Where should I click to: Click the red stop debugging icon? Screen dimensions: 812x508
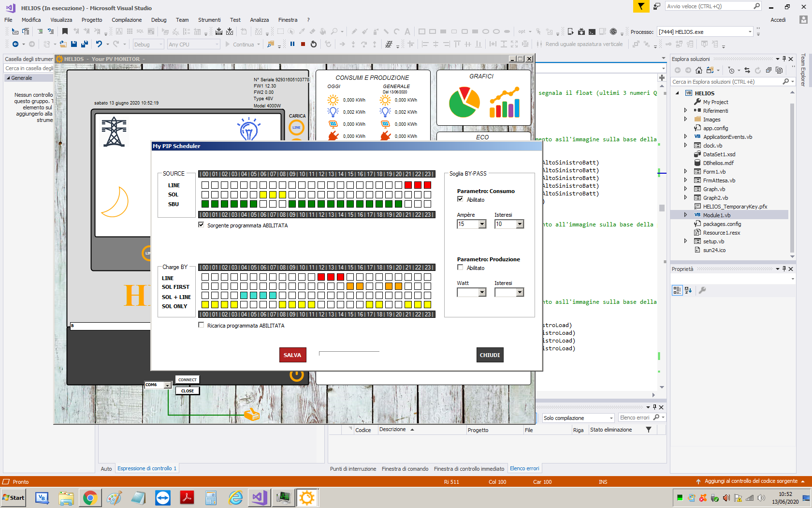303,44
